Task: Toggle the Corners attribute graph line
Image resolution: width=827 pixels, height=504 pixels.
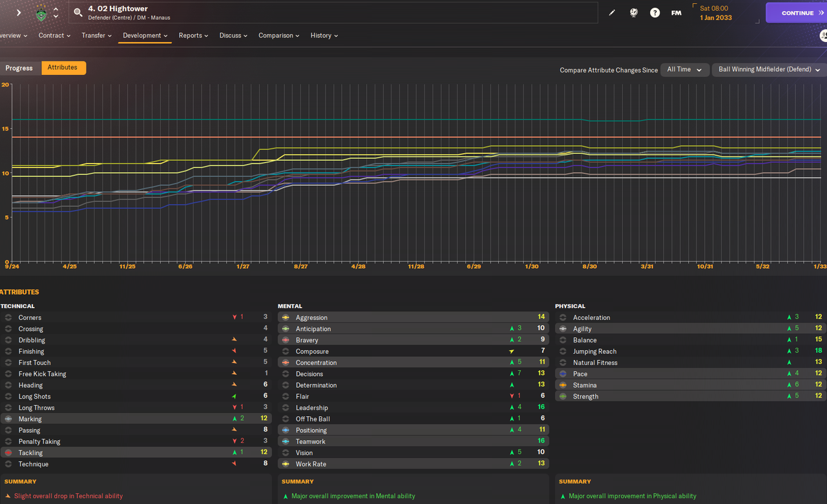Action: (x=8, y=318)
